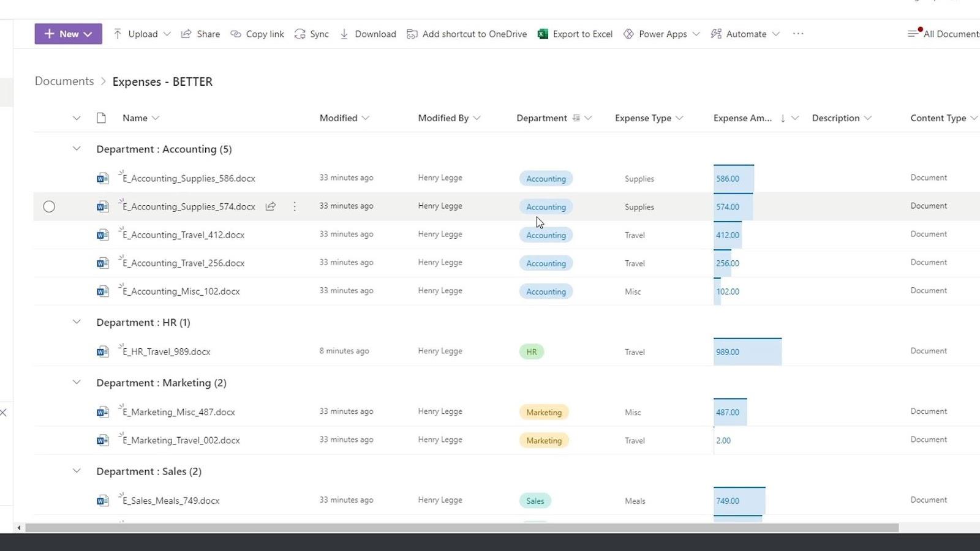Click the Travel expense type for E_HR_Travel_989
Viewport: 980px width, 551px height.
(635, 352)
